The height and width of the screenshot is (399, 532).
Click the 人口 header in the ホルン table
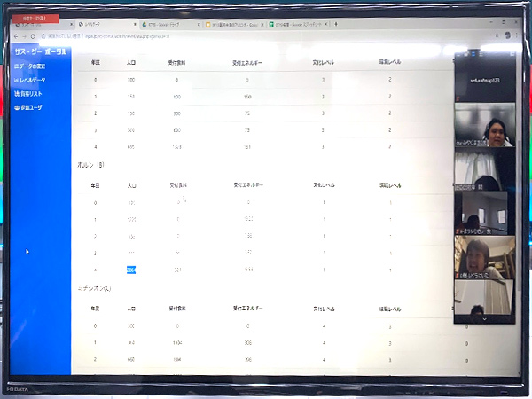[x=131, y=185]
